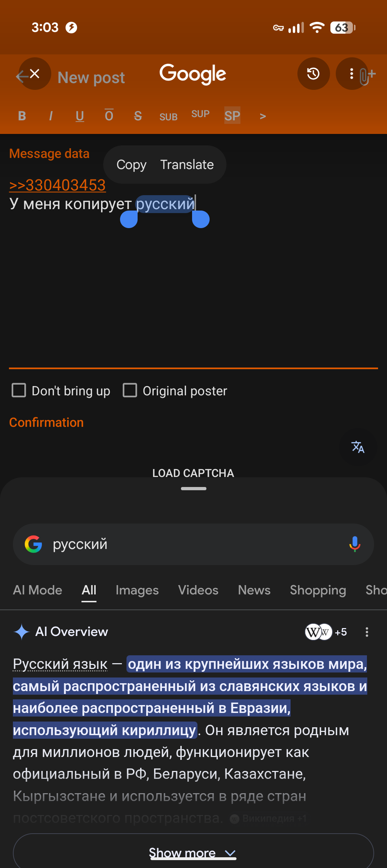The image size is (387, 868).
Task: Expand AI Overview with Show more
Action: pos(193,853)
